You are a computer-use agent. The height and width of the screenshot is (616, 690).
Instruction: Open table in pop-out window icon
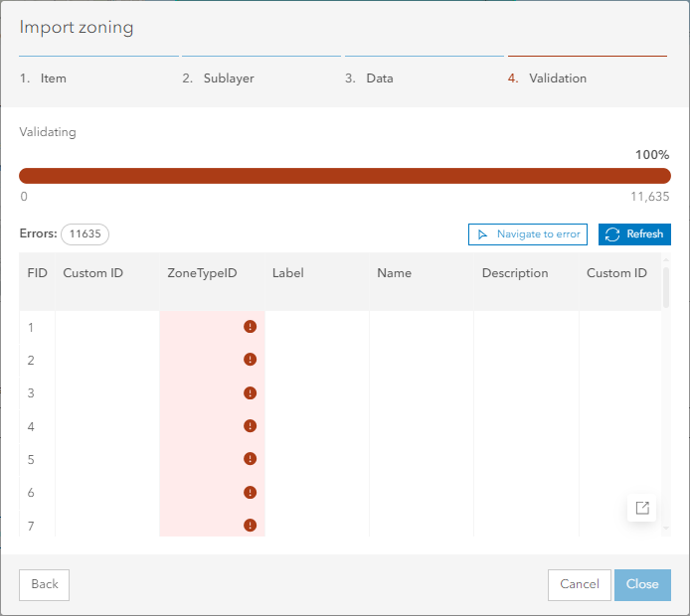pyautogui.click(x=642, y=508)
